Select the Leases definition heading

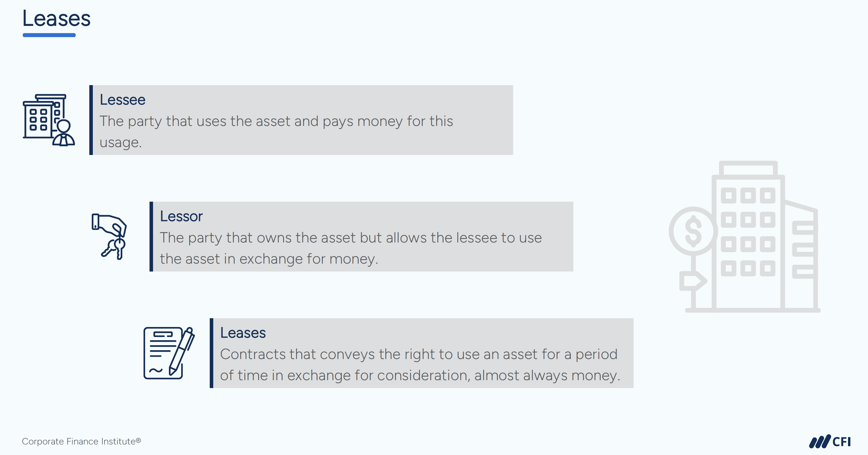tap(243, 333)
